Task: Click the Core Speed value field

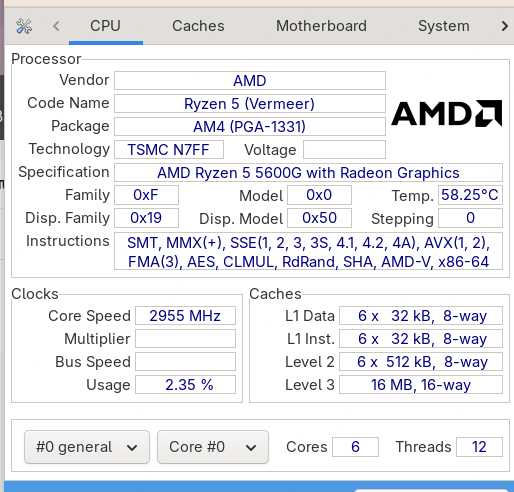Action: (x=185, y=316)
